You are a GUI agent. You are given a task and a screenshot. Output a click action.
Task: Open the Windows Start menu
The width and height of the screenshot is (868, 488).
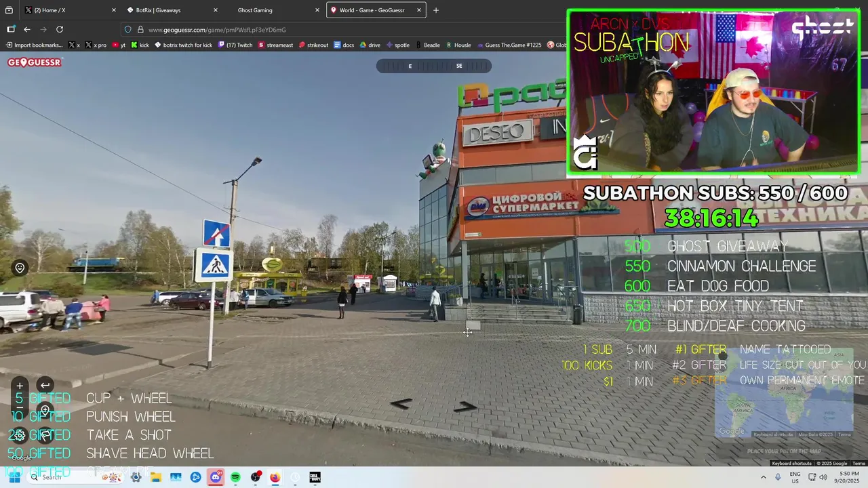(14, 477)
